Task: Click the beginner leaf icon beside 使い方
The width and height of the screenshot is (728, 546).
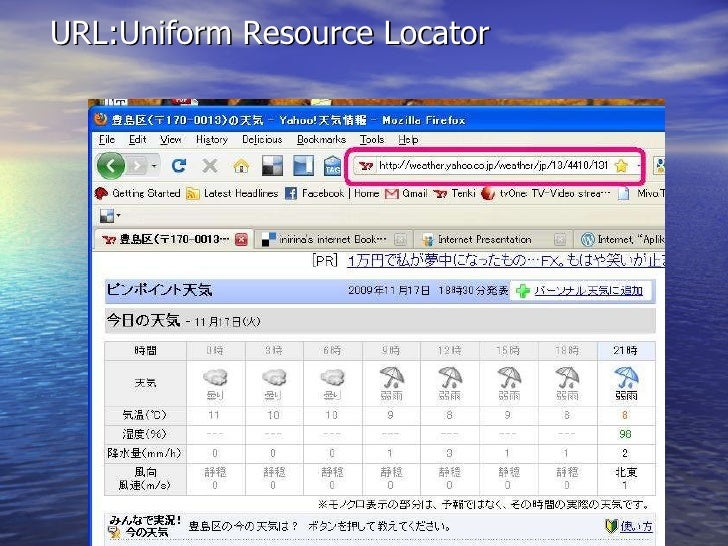Action: point(611,526)
